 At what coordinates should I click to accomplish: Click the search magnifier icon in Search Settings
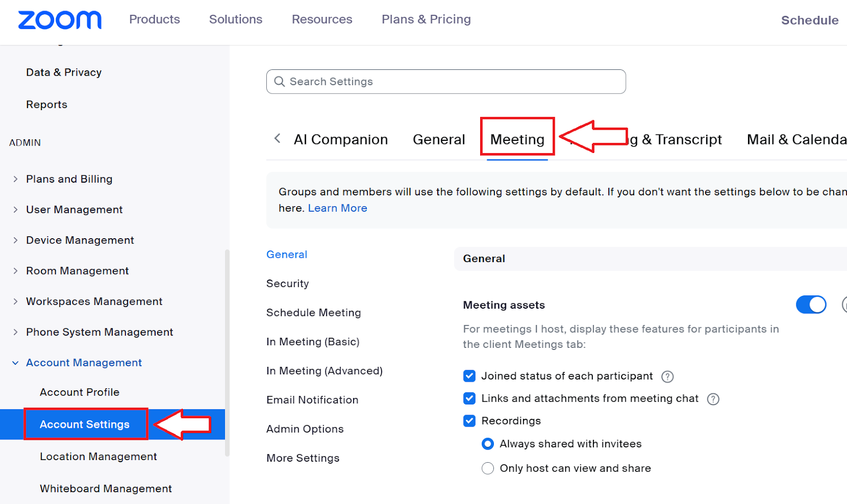point(280,82)
